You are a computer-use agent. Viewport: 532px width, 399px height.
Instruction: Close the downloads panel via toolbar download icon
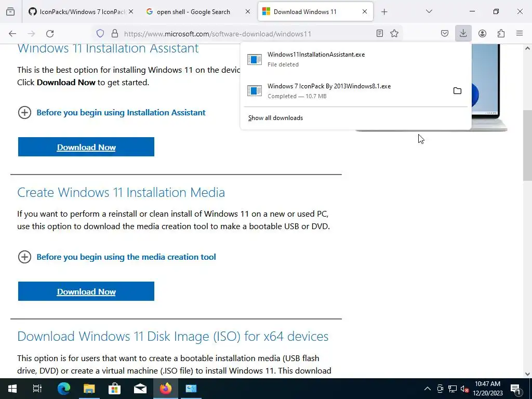pos(463,34)
